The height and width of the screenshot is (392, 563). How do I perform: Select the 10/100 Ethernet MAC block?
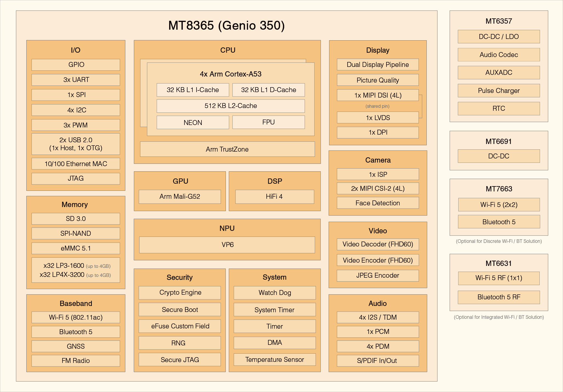(76, 164)
